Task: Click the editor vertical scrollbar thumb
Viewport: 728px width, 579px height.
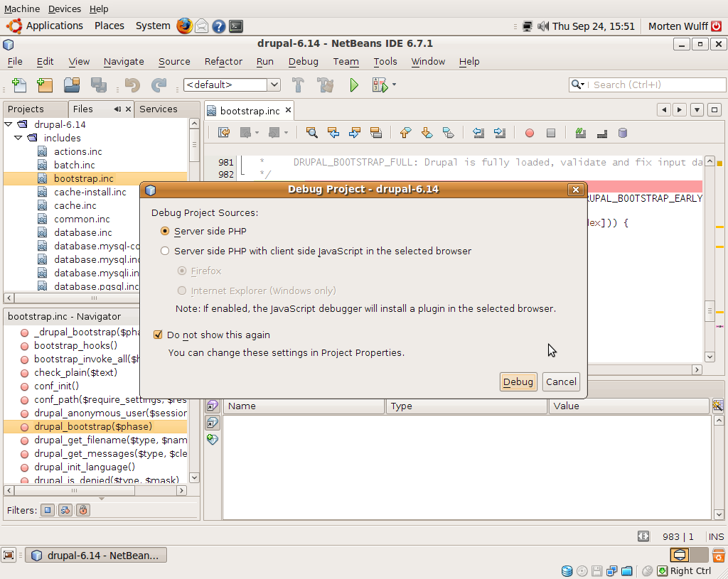Action: tap(710, 311)
